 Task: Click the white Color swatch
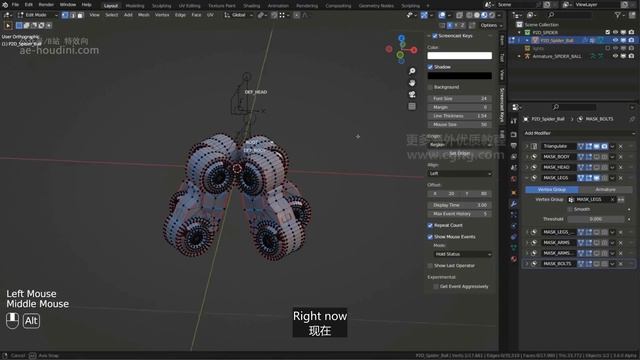[x=460, y=56]
